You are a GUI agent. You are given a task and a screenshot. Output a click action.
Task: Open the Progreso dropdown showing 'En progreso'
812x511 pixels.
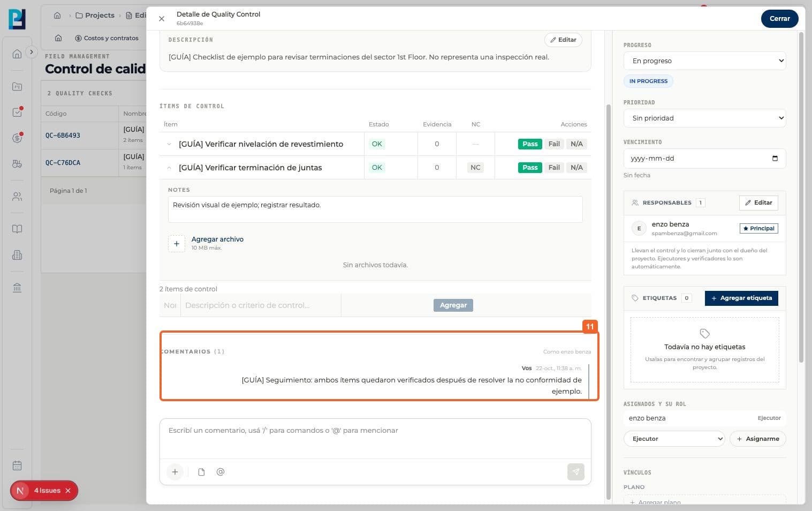(x=704, y=61)
